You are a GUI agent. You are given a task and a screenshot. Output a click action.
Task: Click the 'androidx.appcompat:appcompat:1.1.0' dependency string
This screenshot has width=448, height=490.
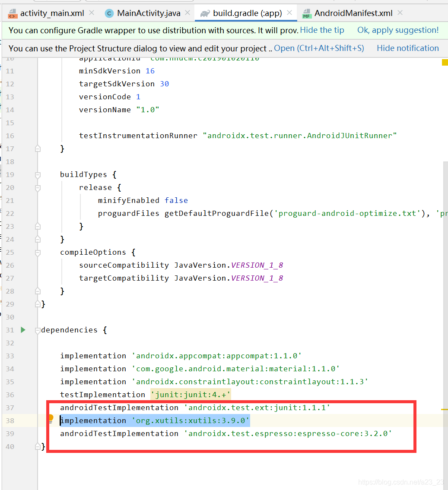click(216, 356)
